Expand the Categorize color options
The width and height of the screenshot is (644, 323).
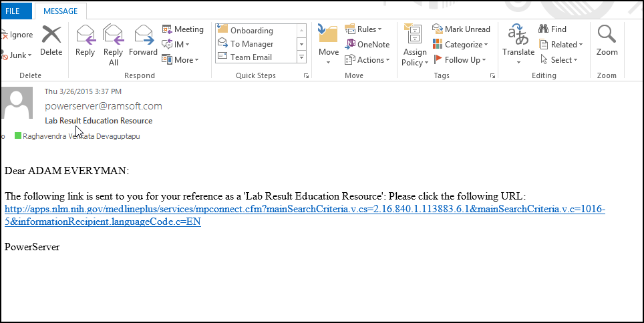[460, 45]
